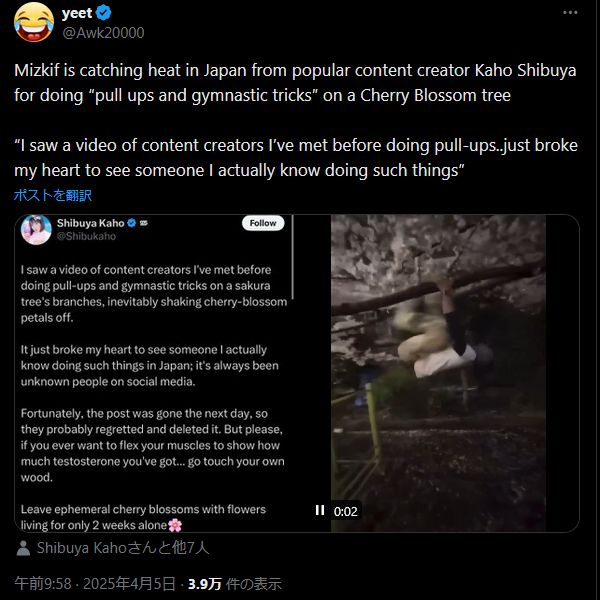Open the post timestamp 午前9:58 · 2025年4月5日

95,584
